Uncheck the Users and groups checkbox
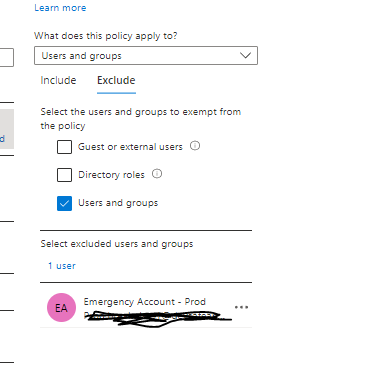The width and height of the screenshot is (385, 366). (x=64, y=203)
